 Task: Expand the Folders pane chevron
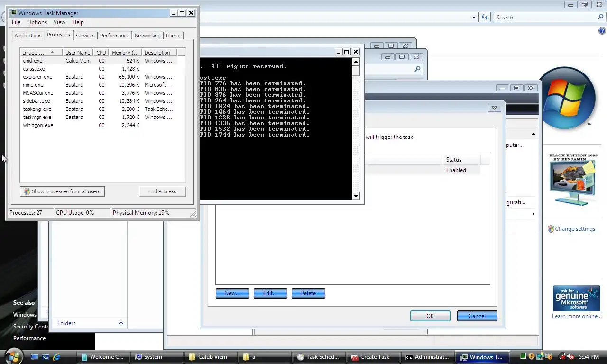[x=121, y=323]
